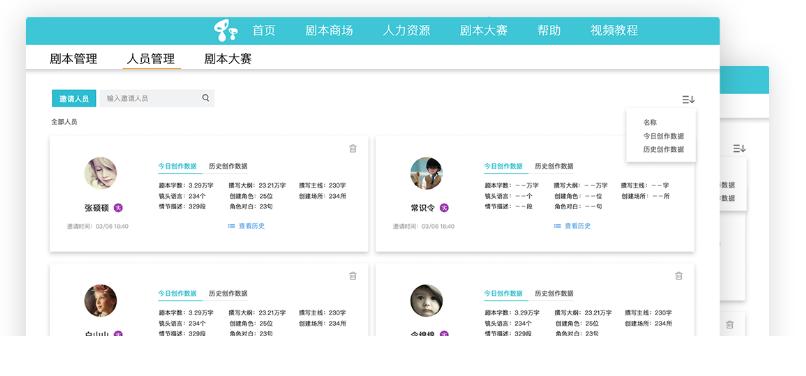Click 角色对白 23句 on 张硕硕's card
This screenshot has width=806, height=376.
coord(251,206)
